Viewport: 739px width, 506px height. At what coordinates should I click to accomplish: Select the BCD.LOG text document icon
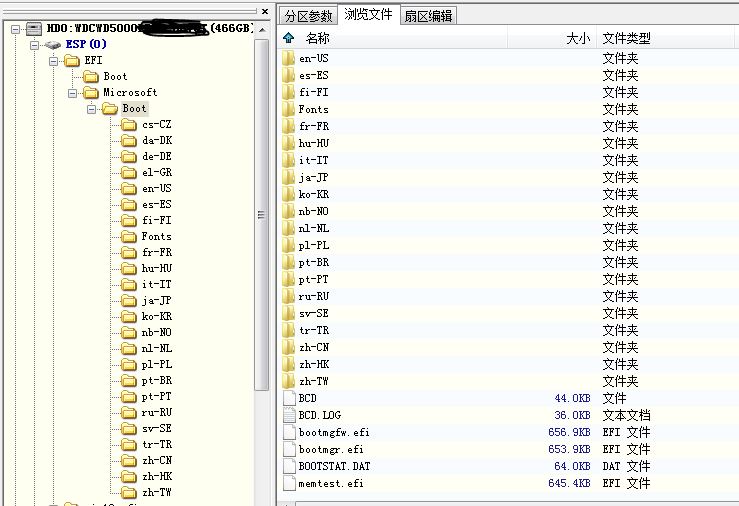click(289, 415)
